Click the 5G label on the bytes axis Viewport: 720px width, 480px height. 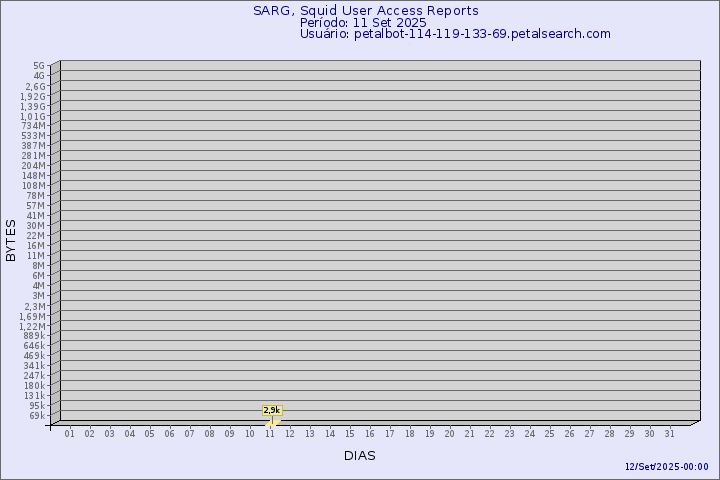[x=39, y=66]
